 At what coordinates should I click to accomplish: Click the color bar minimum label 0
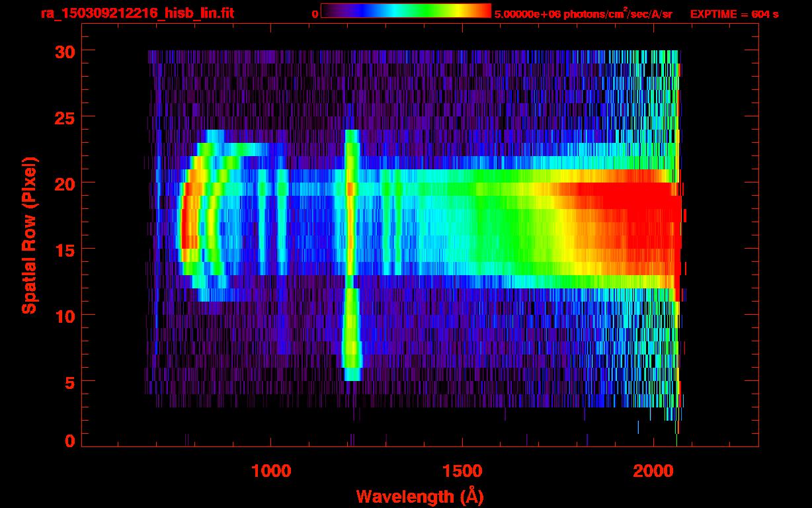[315, 14]
